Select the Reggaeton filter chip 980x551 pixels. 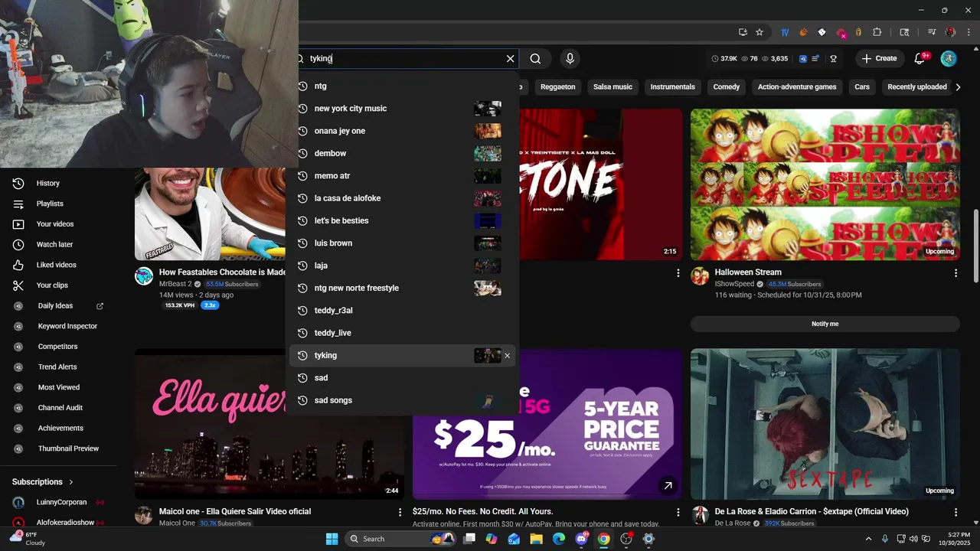click(557, 87)
